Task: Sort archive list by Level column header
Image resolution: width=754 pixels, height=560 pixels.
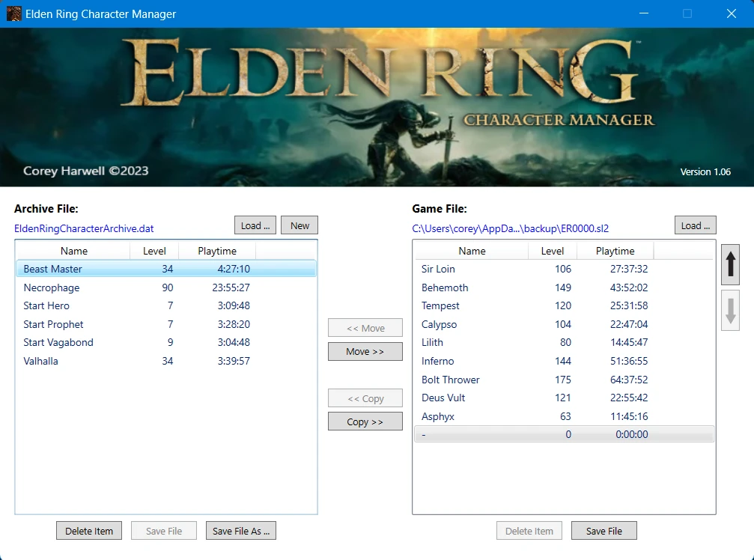Action: click(x=154, y=251)
